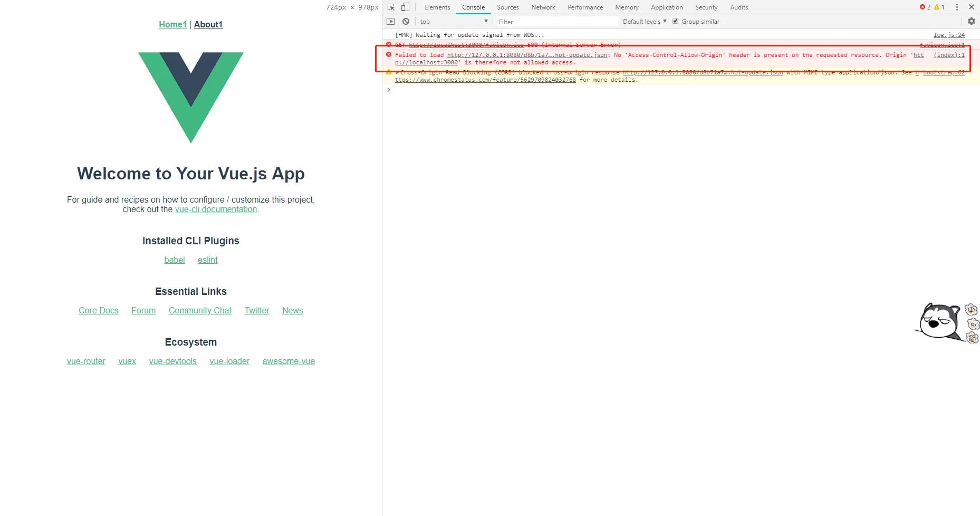Go to the Network tab
The width and height of the screenshot is (980, 516).
pyautogui.click(x=543, y=7)
